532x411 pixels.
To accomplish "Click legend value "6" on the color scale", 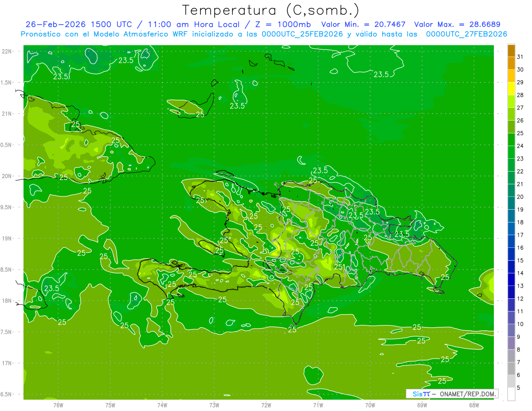I will coord(519,375).
